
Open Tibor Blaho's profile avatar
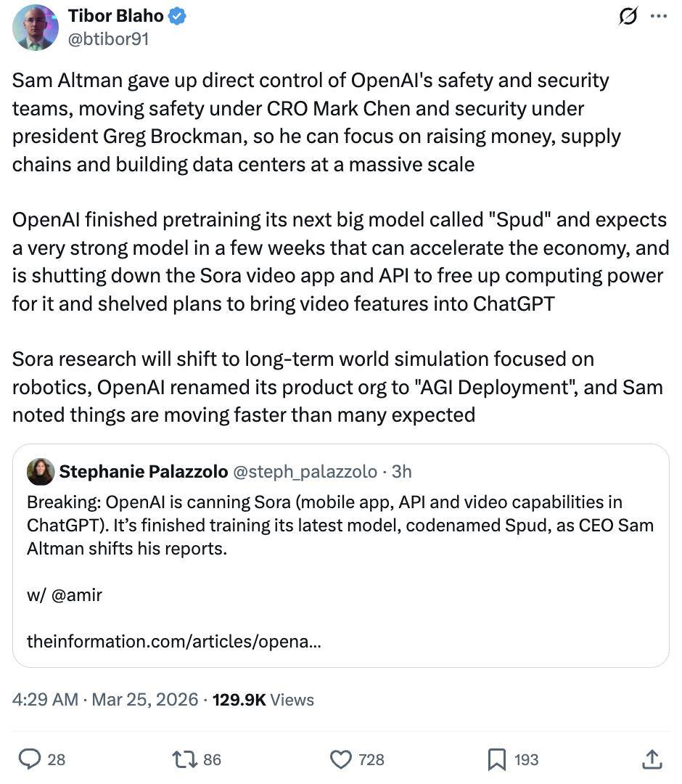click(x=35, y=28)
